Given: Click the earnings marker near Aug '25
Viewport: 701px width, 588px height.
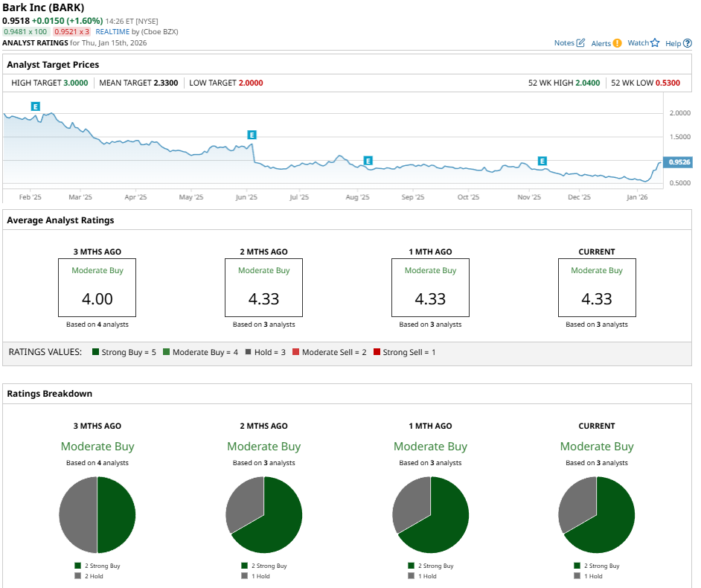Looking at the screenshot, I should pos(368,161).
